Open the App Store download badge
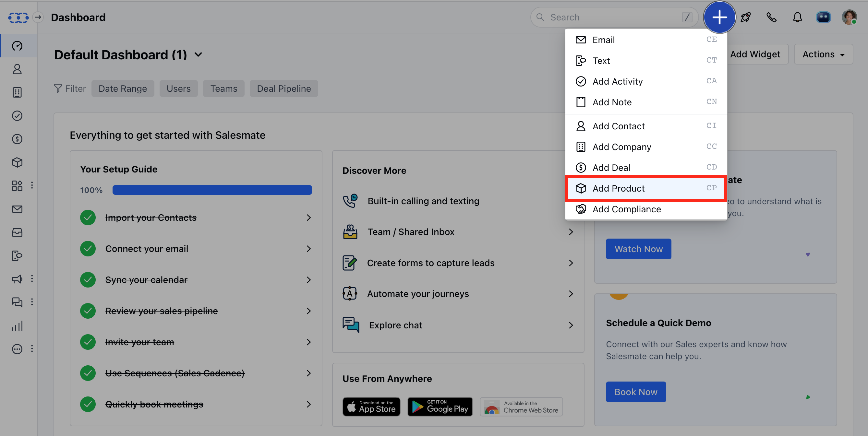 pyautogui.click(x=371, y=407)
